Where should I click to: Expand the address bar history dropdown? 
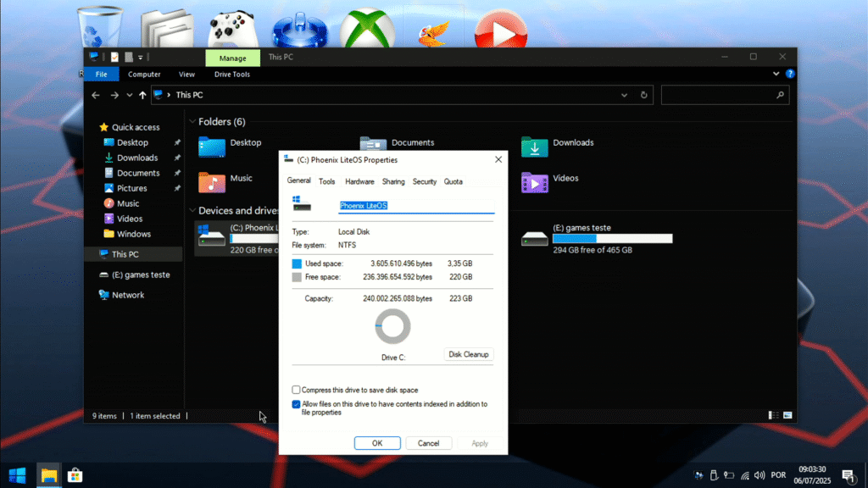pos(624,95)
